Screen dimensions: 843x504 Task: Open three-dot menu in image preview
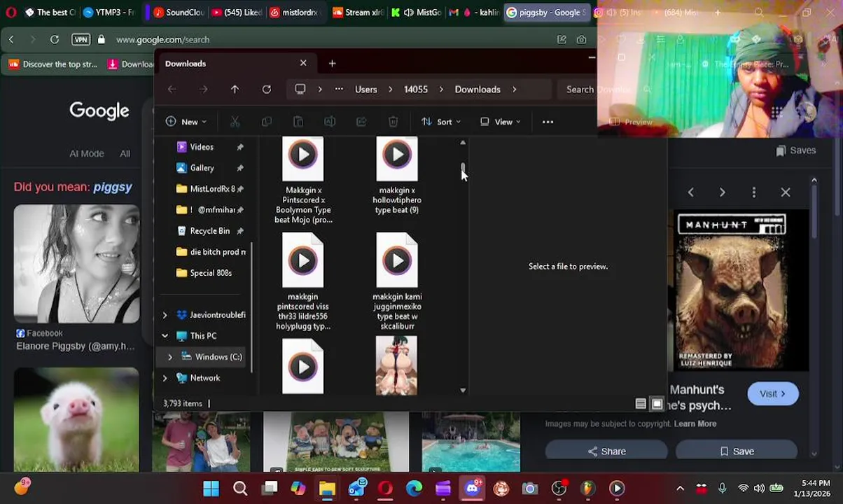[x=754, y=192]
